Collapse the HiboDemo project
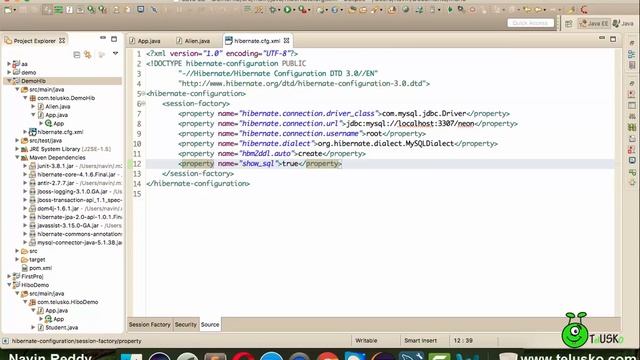Screen dimensions: 640x360 pyautogui.click(x=9, y=285)
